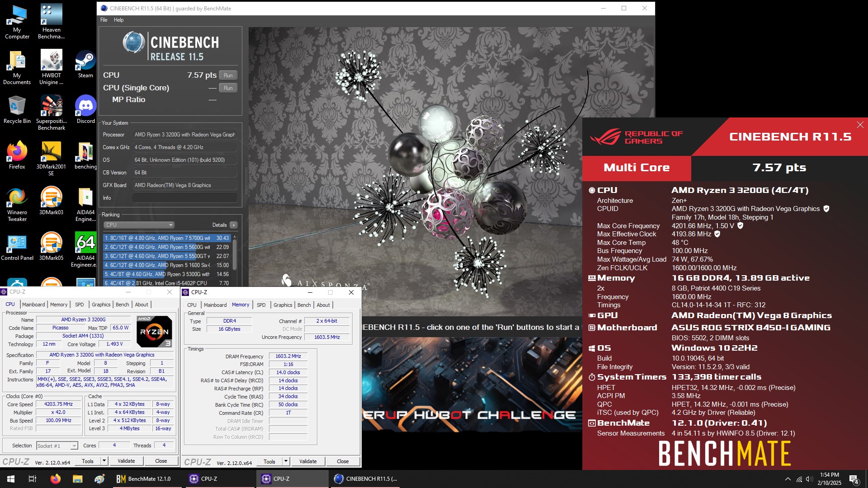The image size is (868, 488).
Task: Run the CPU multi-core benchmark
Action: coord(228,75)
